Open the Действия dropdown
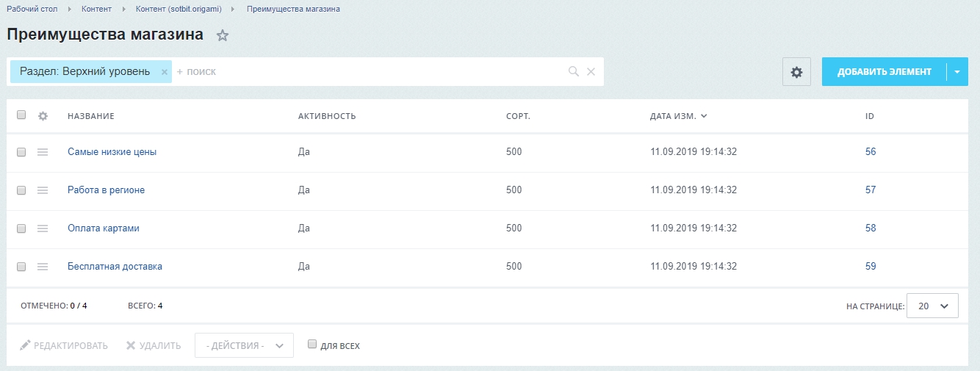This screenshot has width=980, height=371. [x=244, y=345]
